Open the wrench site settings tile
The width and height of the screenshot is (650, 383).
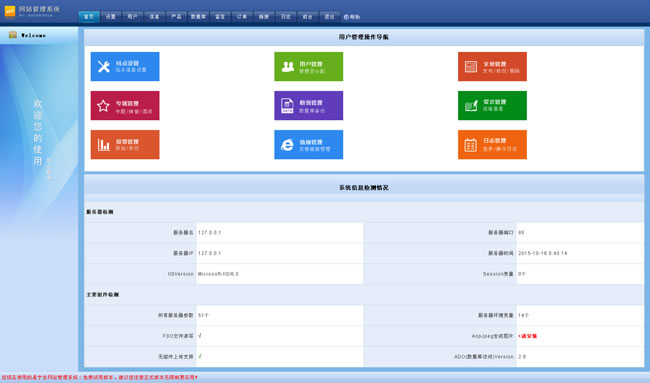pos(125,66)
